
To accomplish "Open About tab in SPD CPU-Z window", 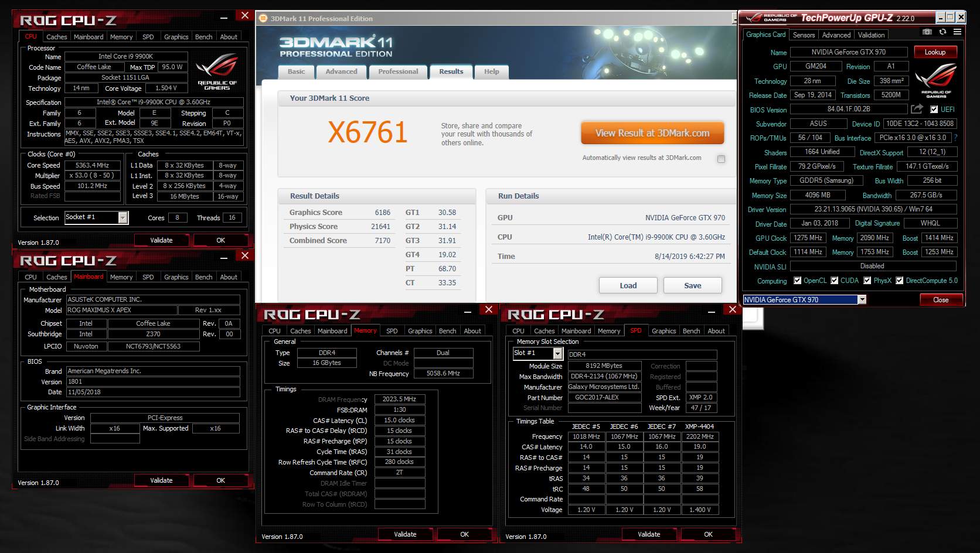I will pos(716,331).
